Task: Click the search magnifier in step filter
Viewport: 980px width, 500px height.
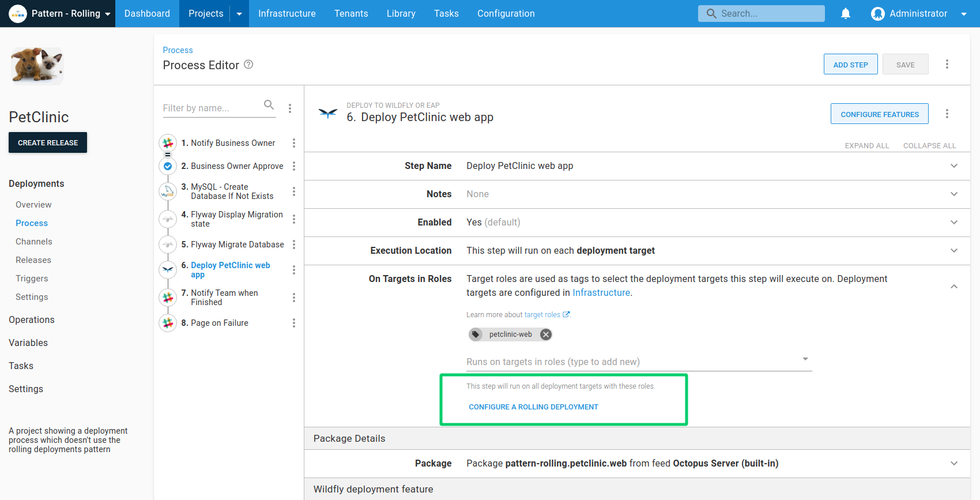Action: [x=269, y=105]
